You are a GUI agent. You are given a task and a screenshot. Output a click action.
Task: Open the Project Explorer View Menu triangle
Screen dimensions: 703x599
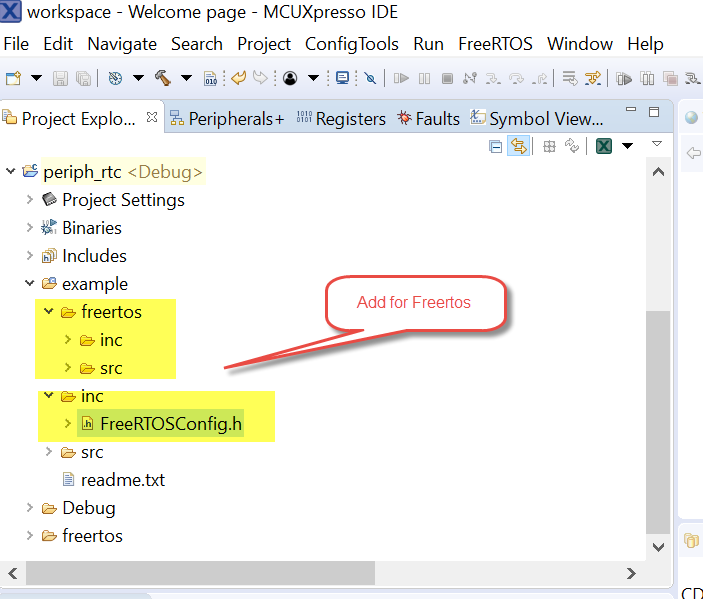pyautogui.click(x=657, y=144)
